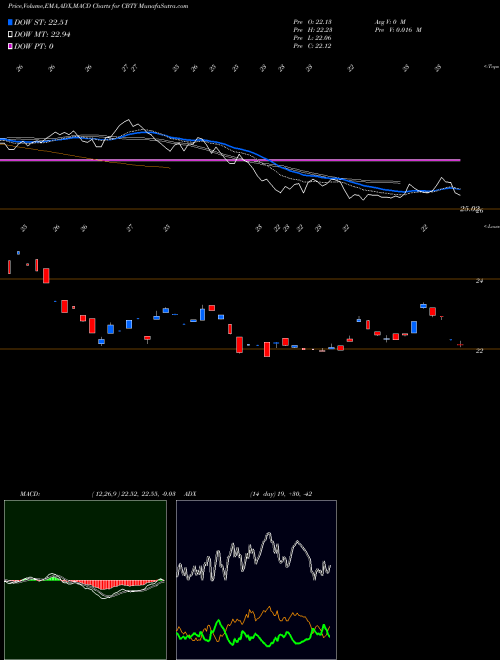
Task: Click the 'Pre V: 0.016 M' volume text
Action: coord(398,30)
